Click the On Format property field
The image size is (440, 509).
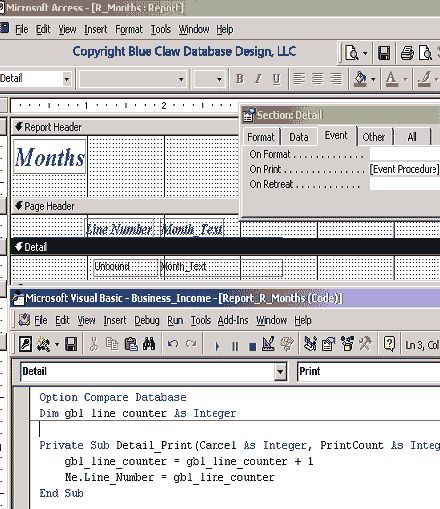coord(405,154)
